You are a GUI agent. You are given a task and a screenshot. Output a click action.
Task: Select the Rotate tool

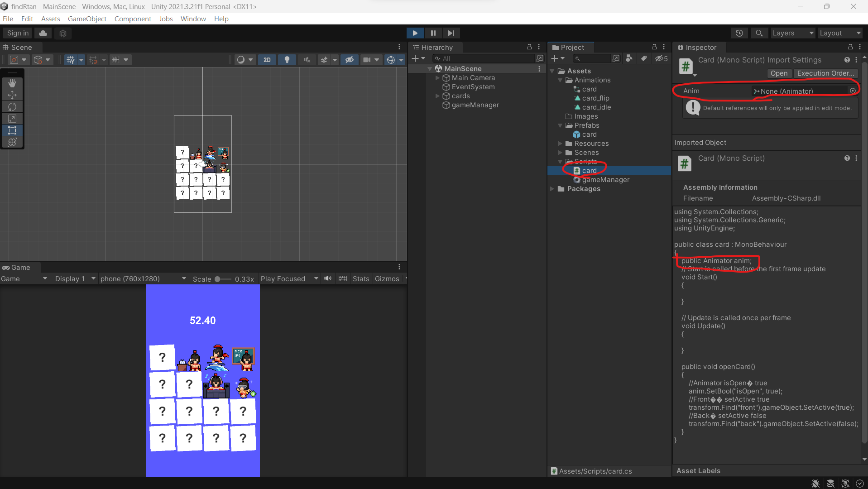click(x=12, y=107)
